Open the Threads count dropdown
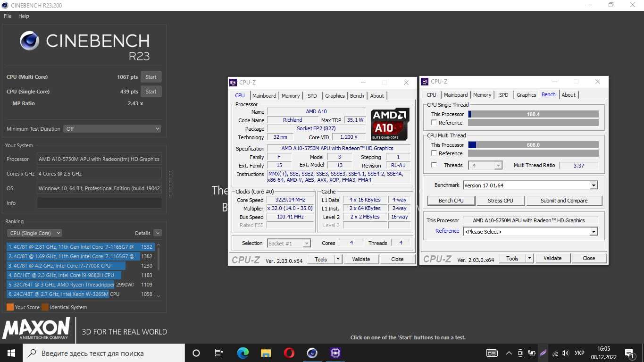 [485, 165]
